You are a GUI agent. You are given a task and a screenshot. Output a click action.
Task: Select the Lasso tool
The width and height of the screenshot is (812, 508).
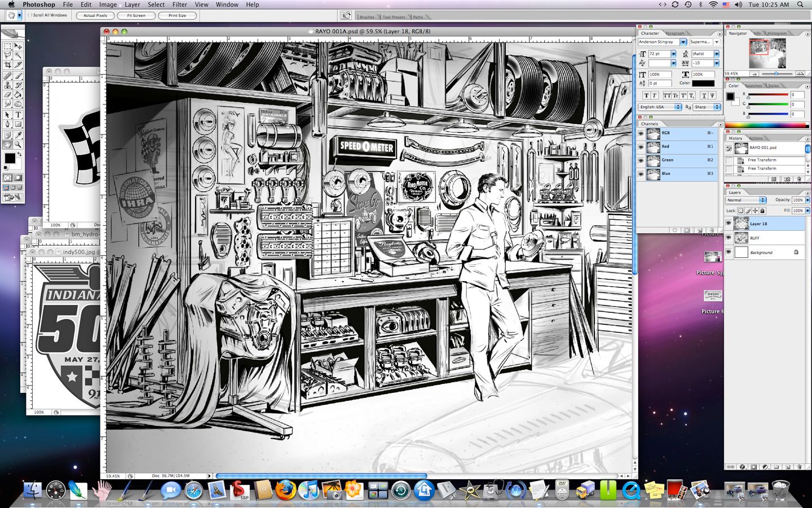coord(7,55)
